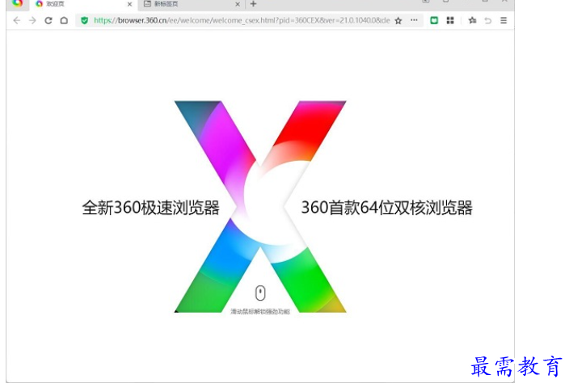Click the green security shield icon

tap(84, 20)
